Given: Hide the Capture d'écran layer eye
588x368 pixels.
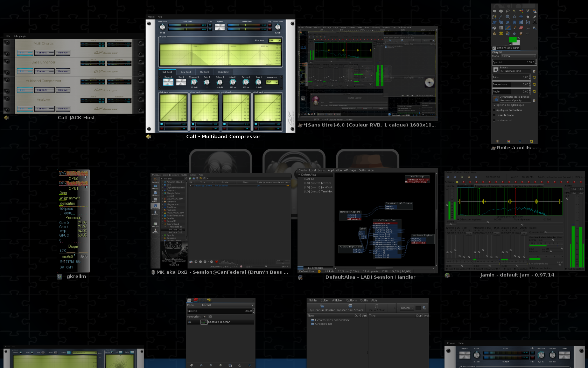Looking at the screenshot, I should click(190, 322).
